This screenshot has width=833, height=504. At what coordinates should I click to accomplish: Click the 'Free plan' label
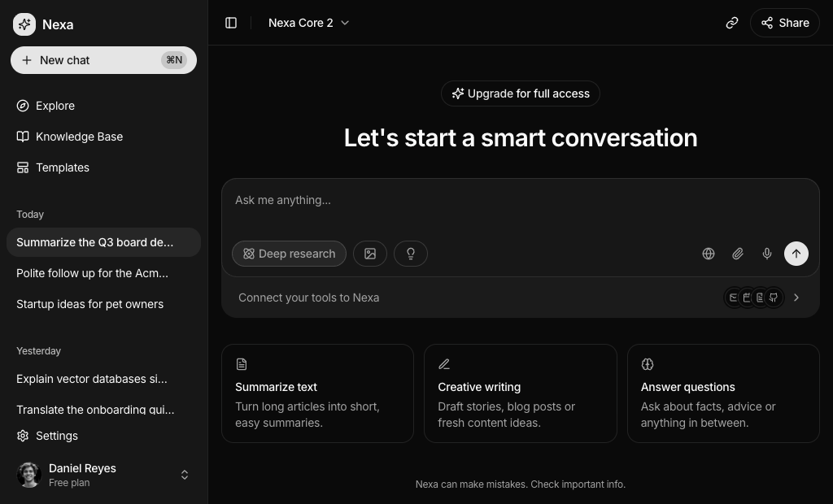(69, 483)
